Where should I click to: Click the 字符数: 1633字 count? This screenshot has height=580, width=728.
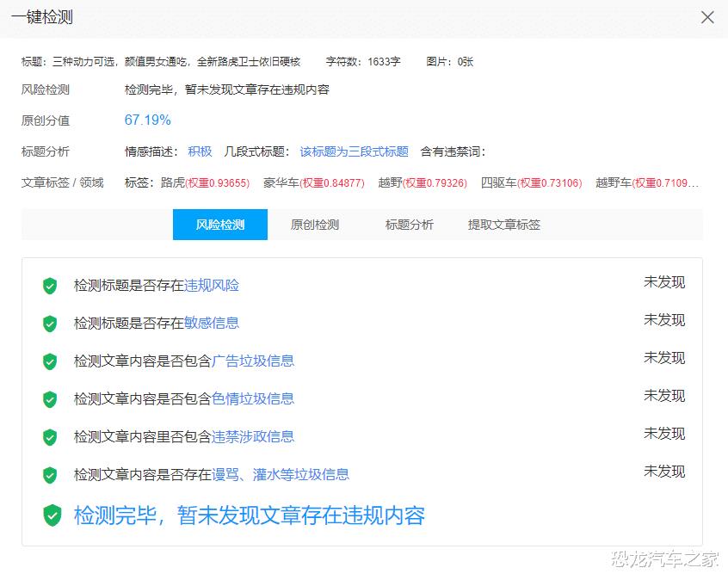click(x=363, y=61)
